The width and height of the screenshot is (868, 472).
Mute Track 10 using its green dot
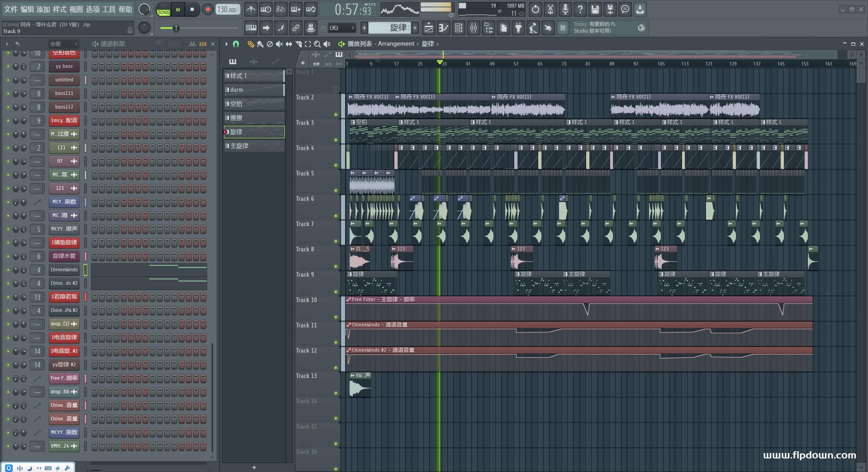tap(336, 317)
